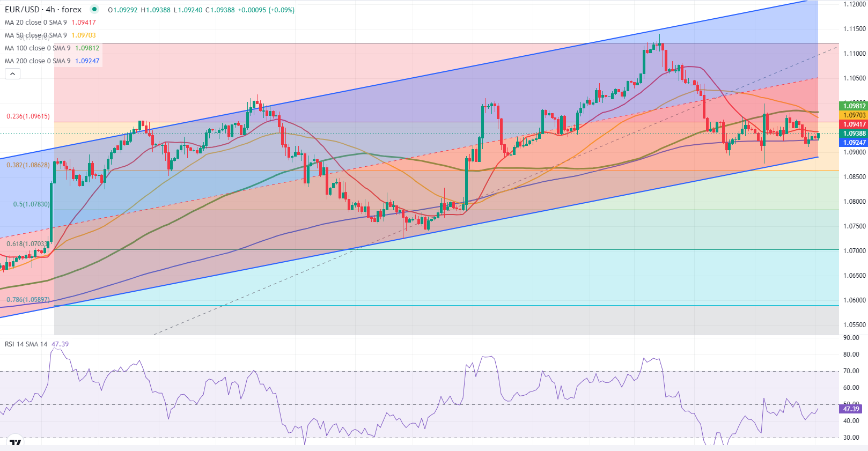Click the green 1.09812 price axis label
Viewport: 868px width, 451px height.
(x=853, y=106)
